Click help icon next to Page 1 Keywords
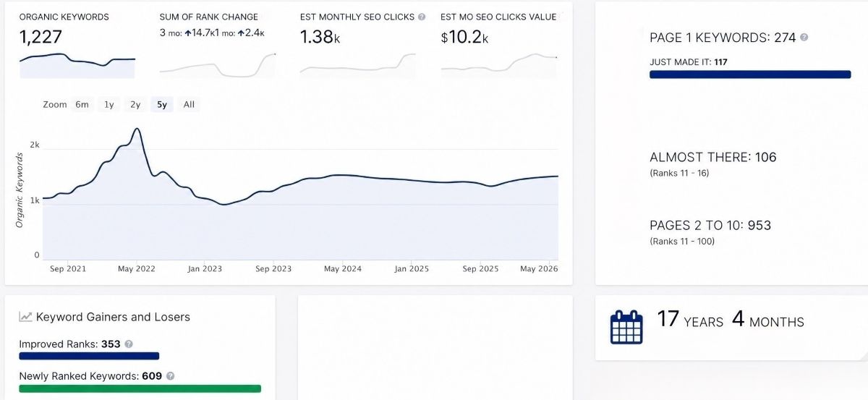 tap(804, 38)
